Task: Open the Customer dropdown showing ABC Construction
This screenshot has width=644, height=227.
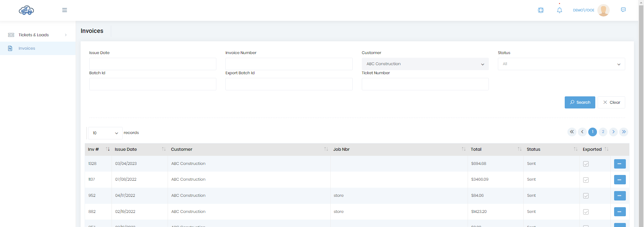Action: point(425,64)
